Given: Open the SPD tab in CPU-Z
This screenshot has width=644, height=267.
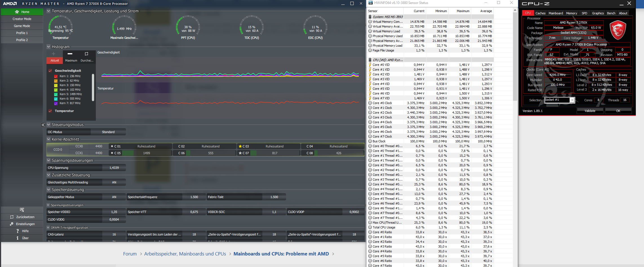Looking at the screenshot, I should (x=584, y=13).
